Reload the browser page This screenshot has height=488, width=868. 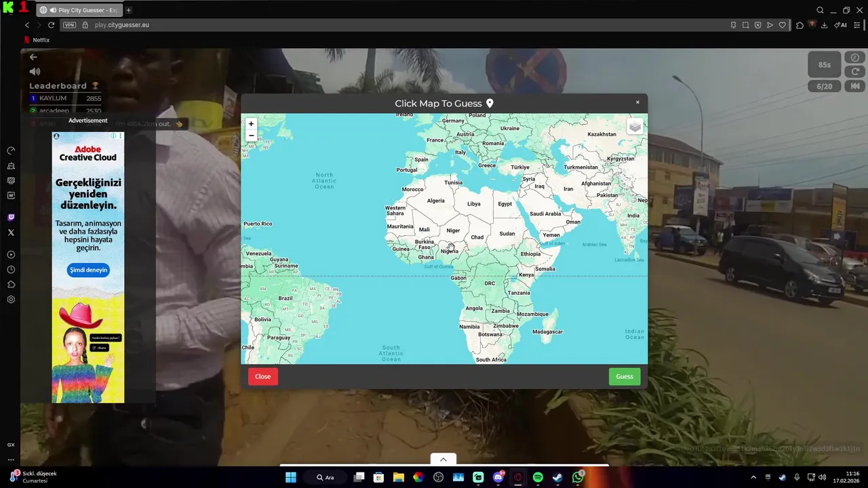point(51,25)
